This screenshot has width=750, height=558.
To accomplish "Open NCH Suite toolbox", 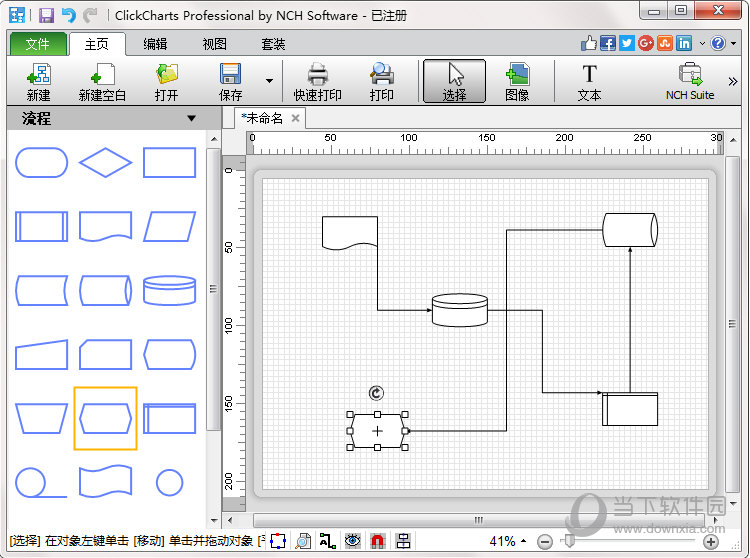I will 690,81.
